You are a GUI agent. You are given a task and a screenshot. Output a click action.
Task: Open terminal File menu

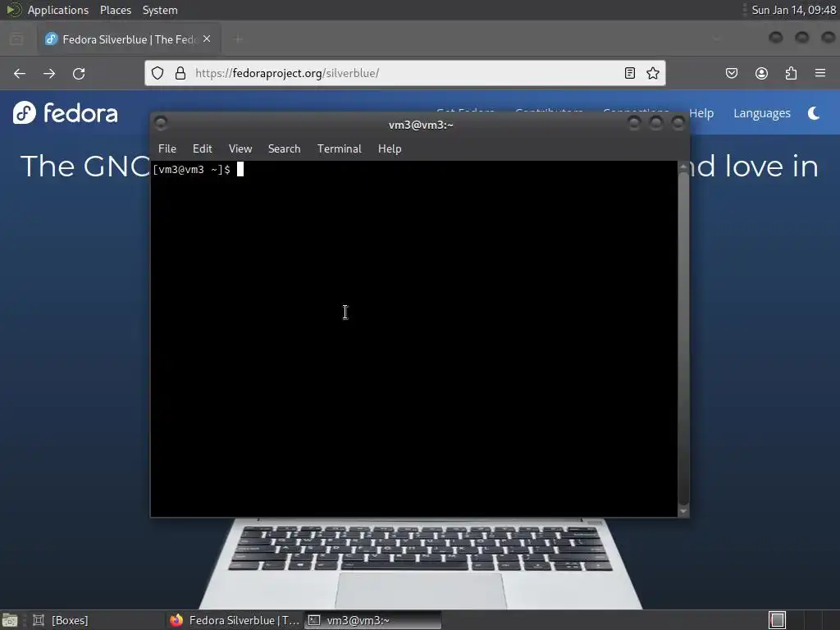(x=167, y=148)
